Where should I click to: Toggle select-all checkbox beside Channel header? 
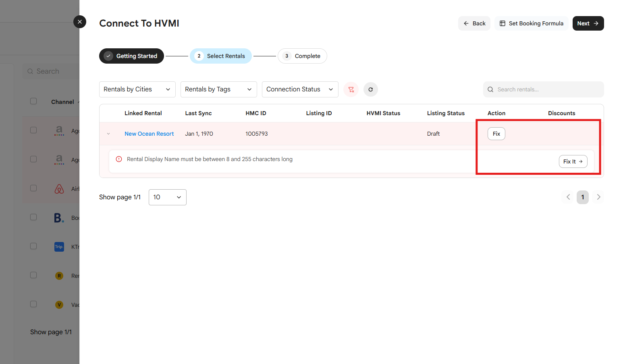coord(33,101)
